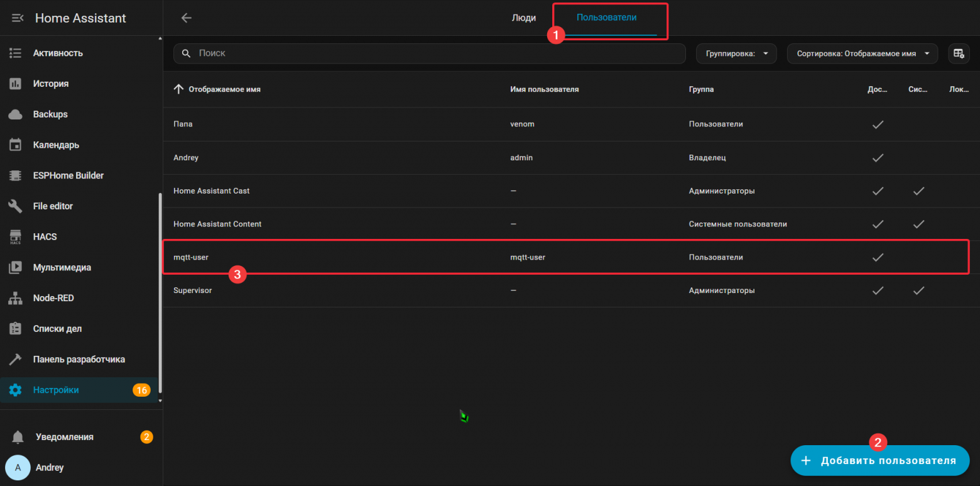
Task: Open the Supervisor user row
Action: coord(571,290)
